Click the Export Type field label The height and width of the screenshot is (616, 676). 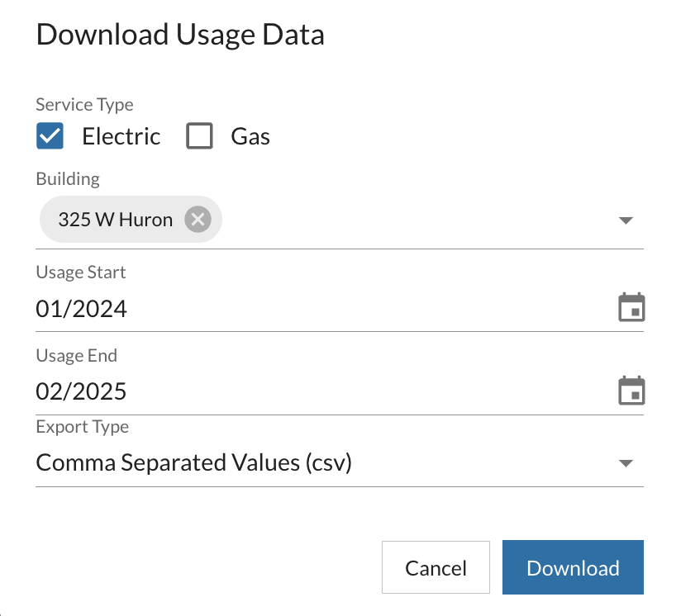(82, 427)
